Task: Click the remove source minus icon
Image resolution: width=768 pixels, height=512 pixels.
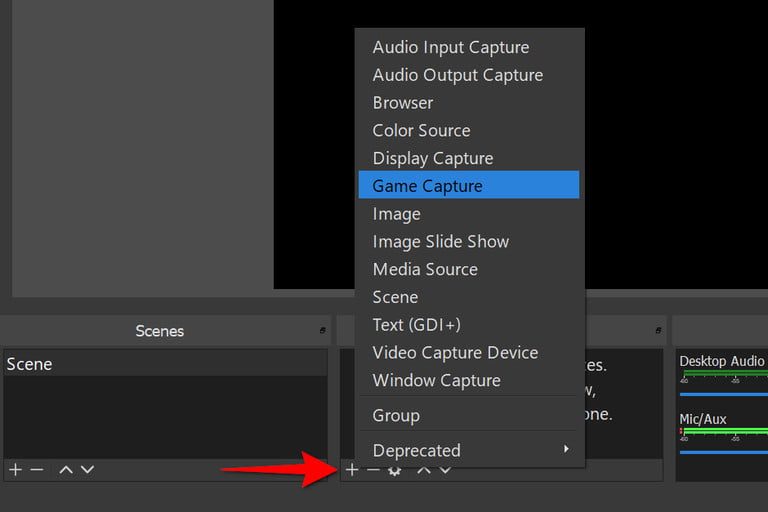Action: tap(372, 469)
